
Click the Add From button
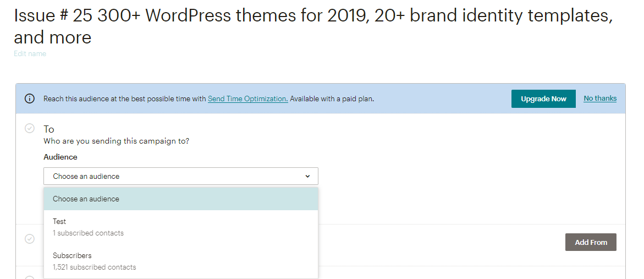(x=591, y=243)
